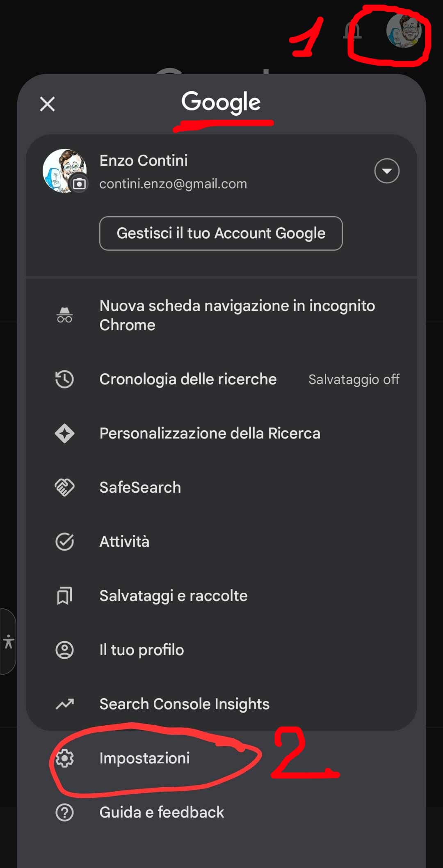
Task: Click the SafeSearch icon
Action: 64,487
